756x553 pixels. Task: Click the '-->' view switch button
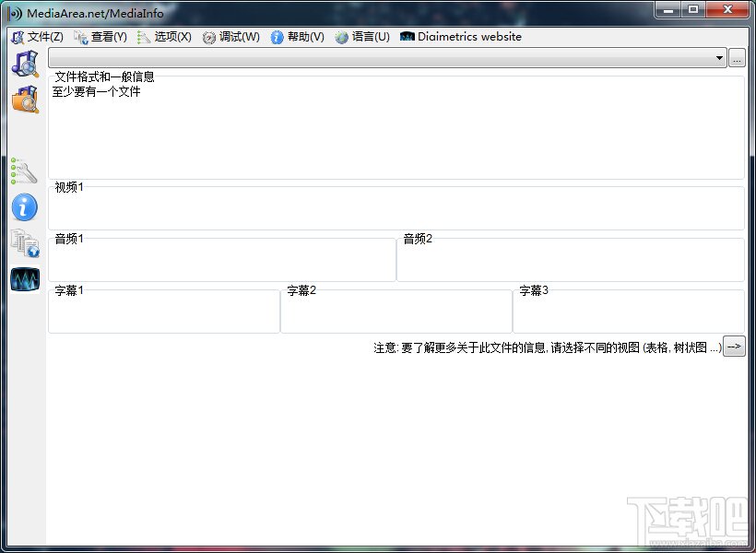click(734, 347)
